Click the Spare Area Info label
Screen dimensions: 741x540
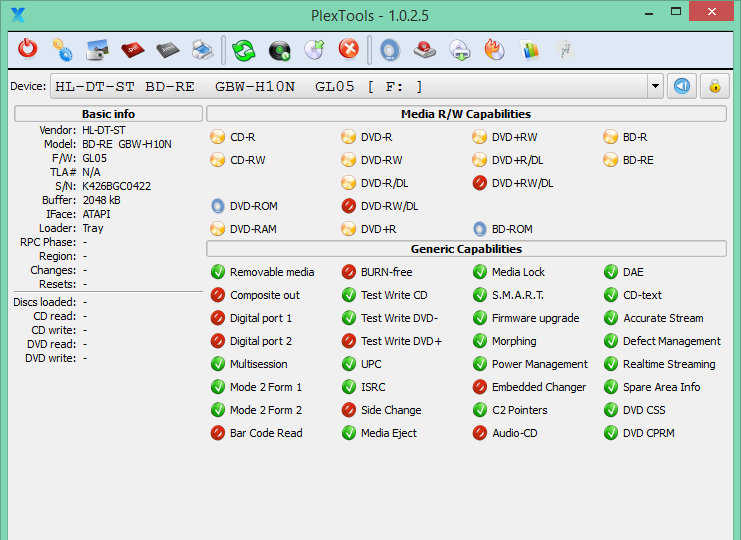662,387
